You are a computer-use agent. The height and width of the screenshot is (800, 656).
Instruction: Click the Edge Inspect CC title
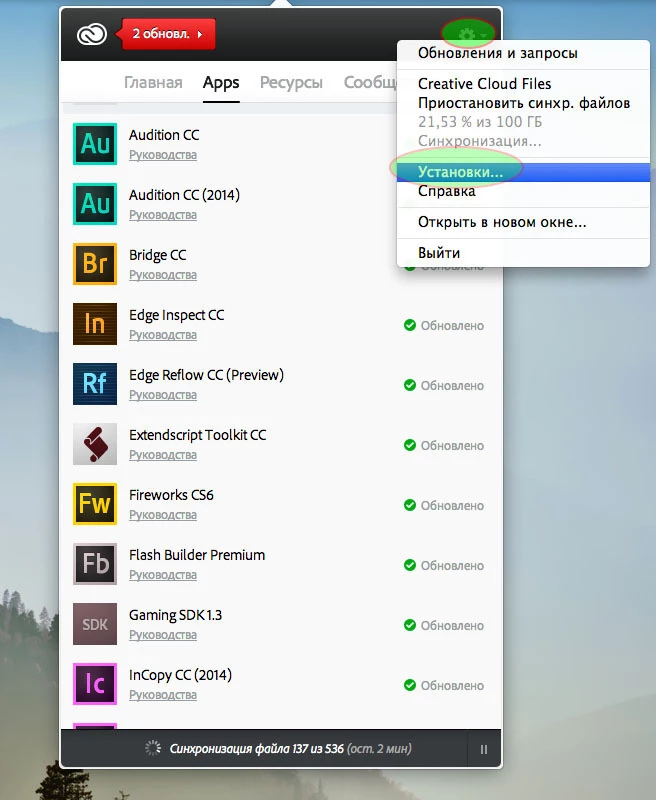point(176,315)
